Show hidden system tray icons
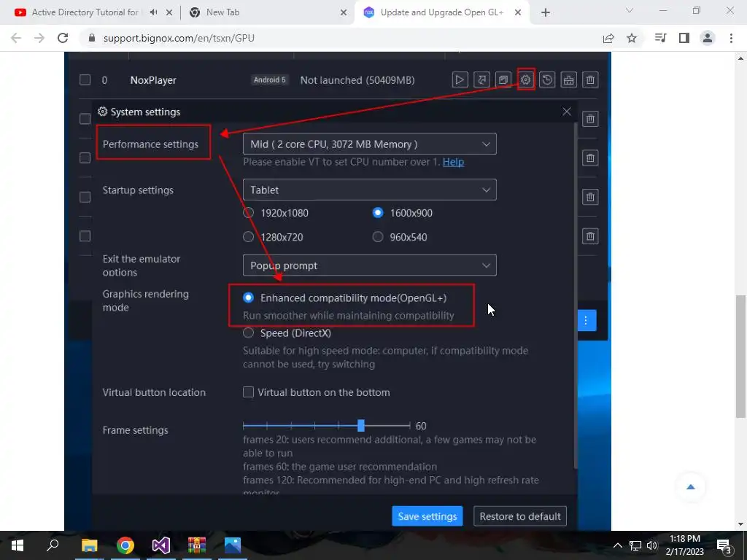This screenshot has width=747, height=560. pos(617,545)
